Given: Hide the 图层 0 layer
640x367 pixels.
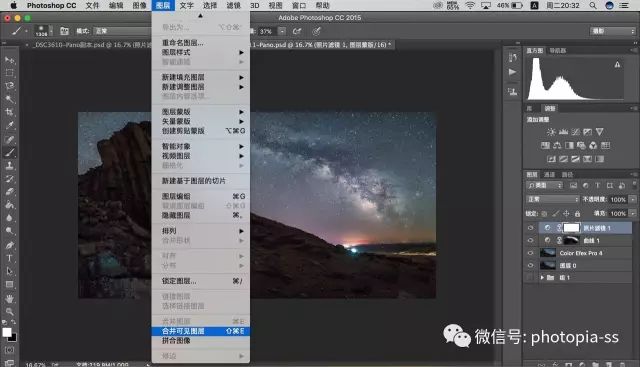Looking at the screenshot, I should tap(530, 265).
